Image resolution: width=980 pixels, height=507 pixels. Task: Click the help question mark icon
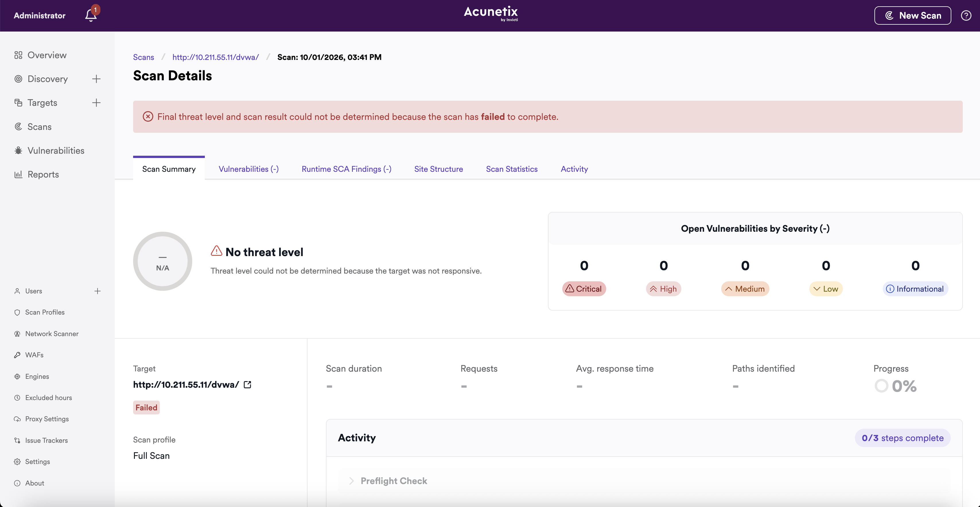pyautogui.click(x=966, y=15)
